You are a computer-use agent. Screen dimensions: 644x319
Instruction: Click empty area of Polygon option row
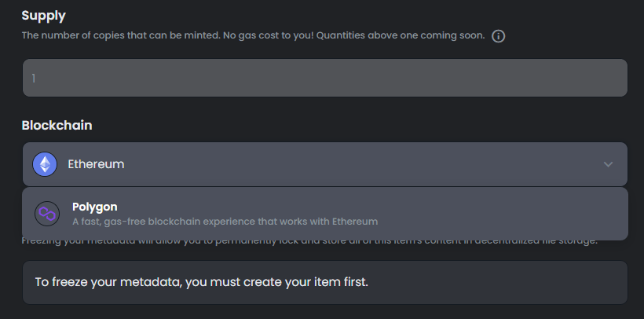point(493,214)
